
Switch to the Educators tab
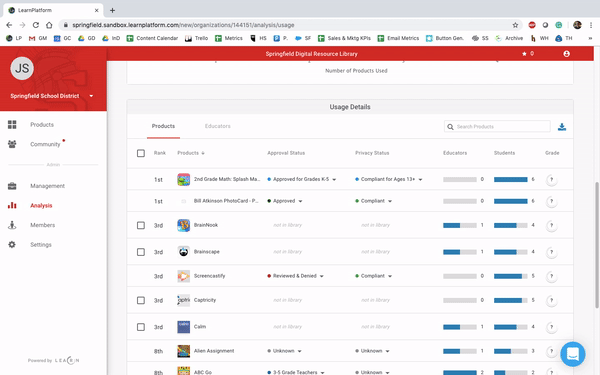pyautogui.click(x=217, y=126)
